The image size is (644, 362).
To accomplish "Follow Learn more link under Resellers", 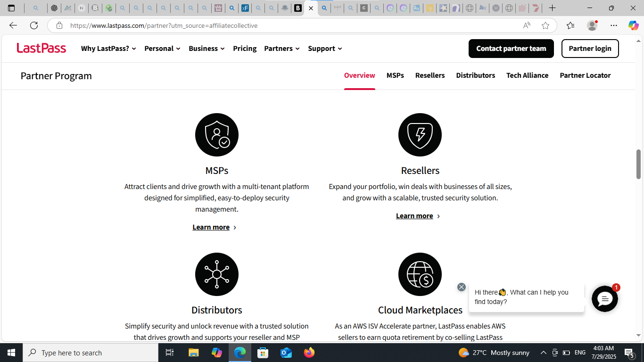I will [418, 216].
